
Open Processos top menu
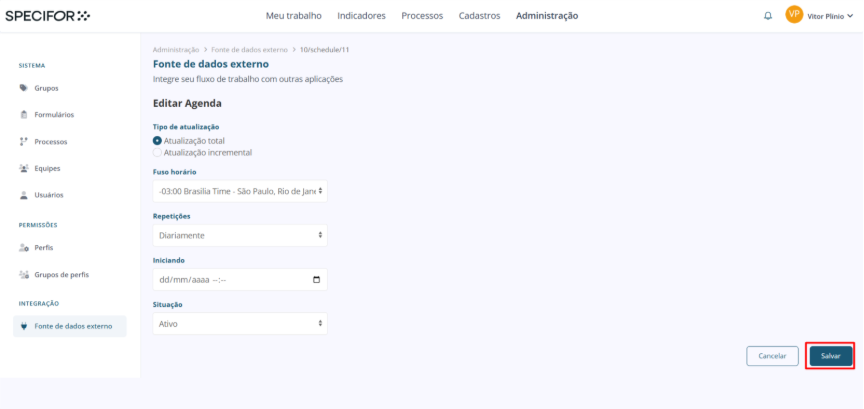pos(422,16)
